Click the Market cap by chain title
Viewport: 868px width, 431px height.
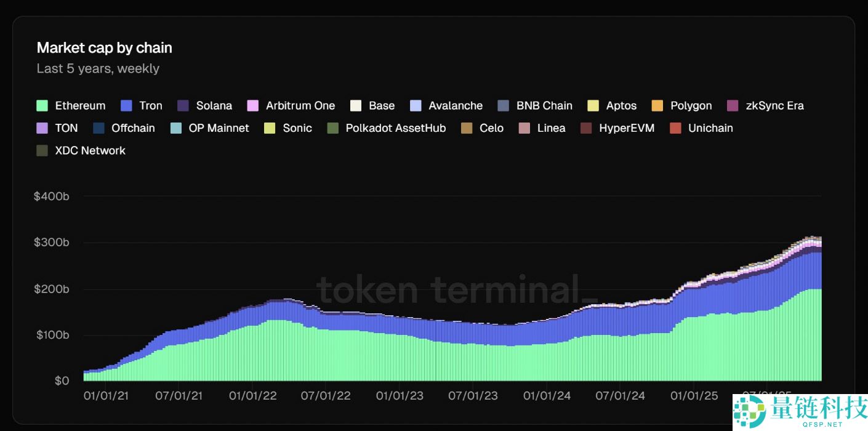[104, 48]
